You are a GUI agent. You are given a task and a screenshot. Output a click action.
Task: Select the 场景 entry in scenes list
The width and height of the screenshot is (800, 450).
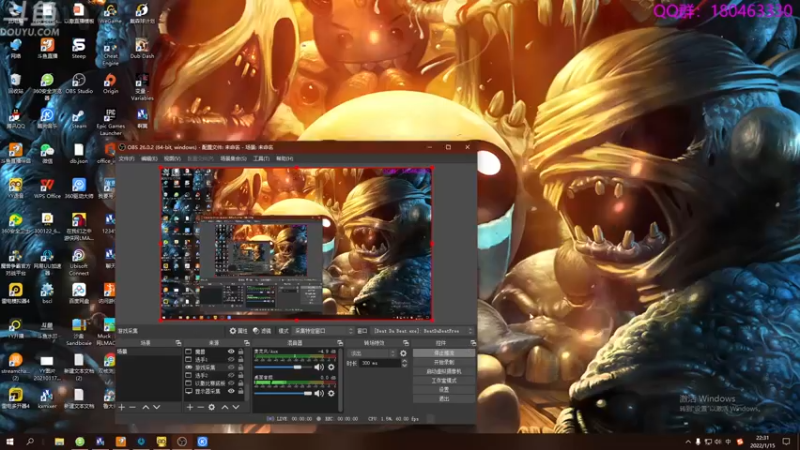coord(148,352)
